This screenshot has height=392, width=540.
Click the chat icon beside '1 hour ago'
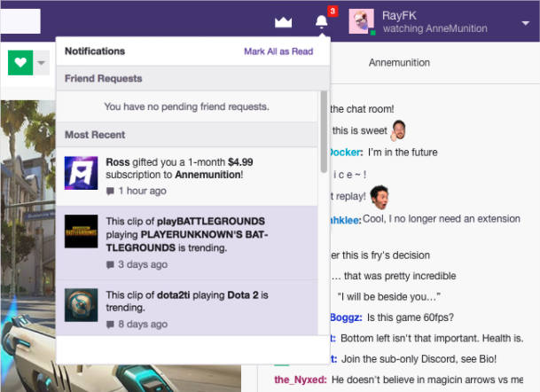(x=110, y=192)
